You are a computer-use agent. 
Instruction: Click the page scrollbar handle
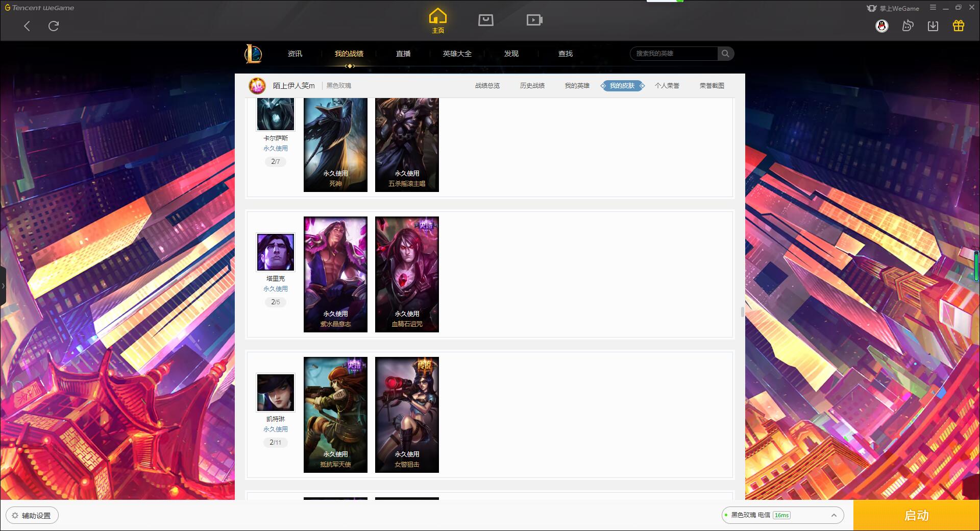(x=743, y=312)
